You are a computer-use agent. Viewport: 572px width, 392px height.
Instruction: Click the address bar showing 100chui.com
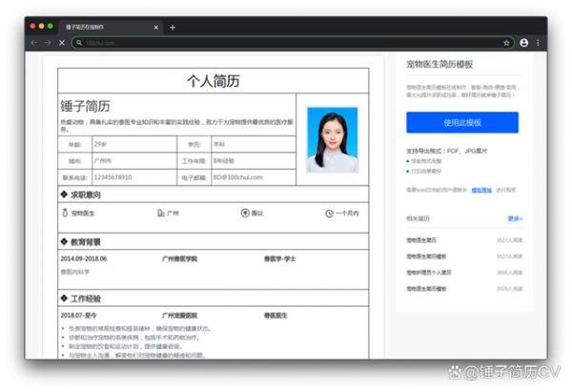286,43
